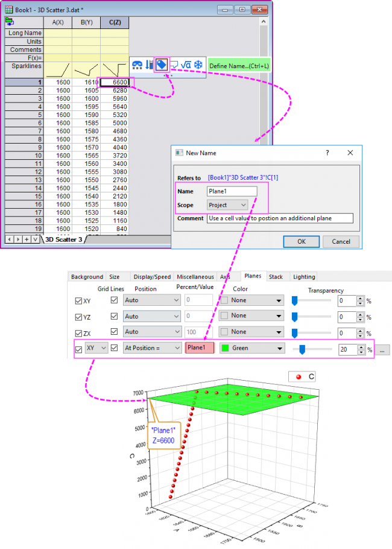Click the sort icon in the mini toolbar
Image resolution: width=392 pixels, height=549 pixels.
[150, 65]
